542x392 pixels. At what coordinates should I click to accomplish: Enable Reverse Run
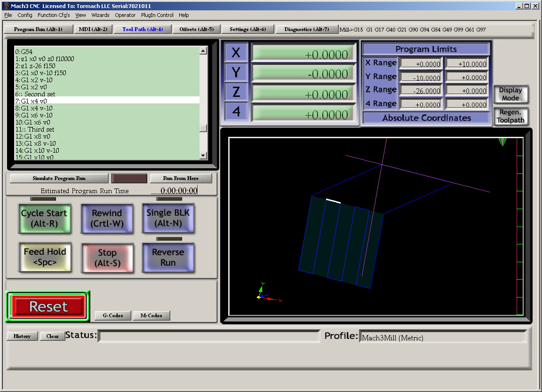tap(168, 257)
